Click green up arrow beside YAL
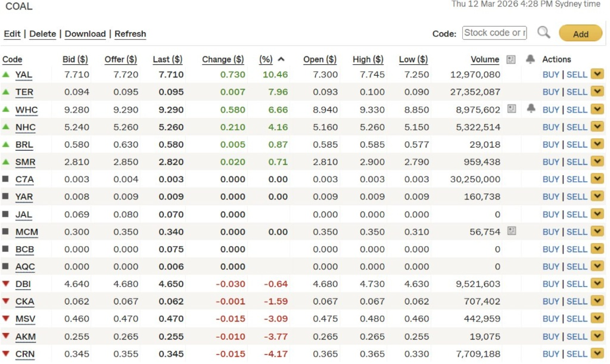Viewport: 610px width, 364px height. [x=6, y=74]
